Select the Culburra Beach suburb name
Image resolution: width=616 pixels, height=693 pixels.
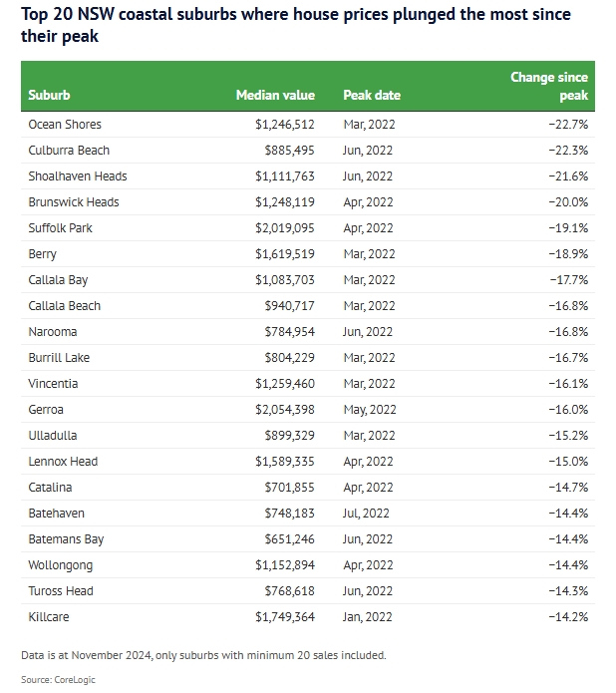pyautogui.click(x=69, y=151)
